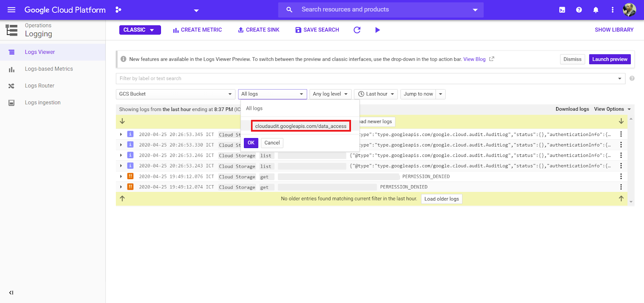The image size is (644, 303).
Task: Click the play stream logs icon
Action: (x=378, y=30)
